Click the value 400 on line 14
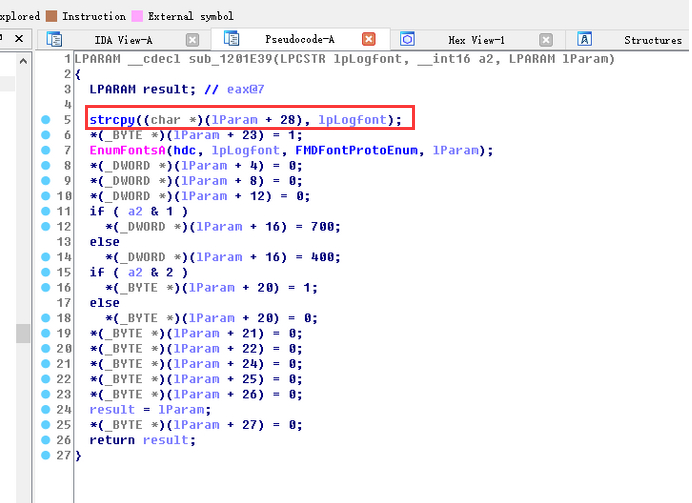This screenshot has height=503, width=692. pos(322,257)
